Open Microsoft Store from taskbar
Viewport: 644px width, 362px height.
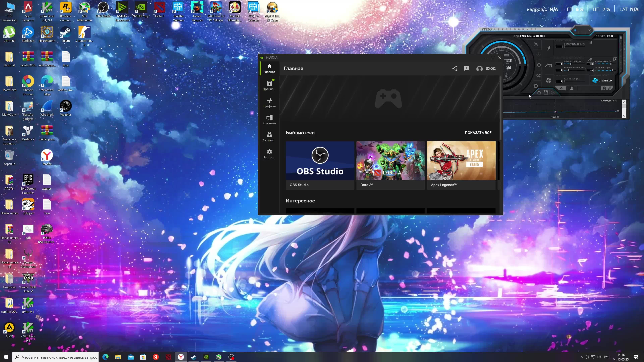pos(143,357)
